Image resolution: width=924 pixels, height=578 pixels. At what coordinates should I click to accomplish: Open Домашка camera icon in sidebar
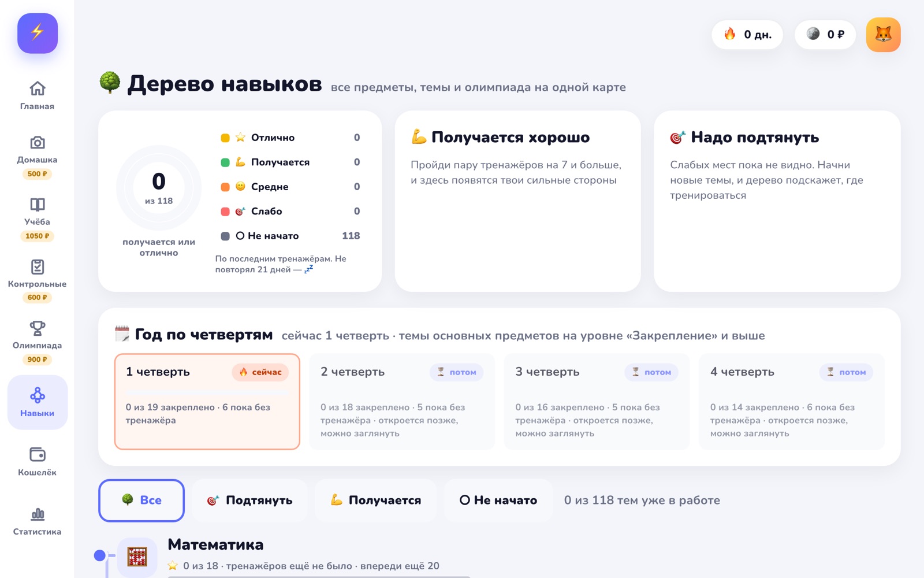(x=38, y=142)
